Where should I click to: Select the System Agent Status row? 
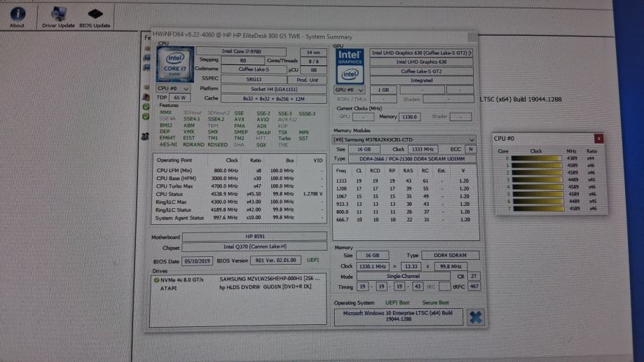[x=239, y=218]
